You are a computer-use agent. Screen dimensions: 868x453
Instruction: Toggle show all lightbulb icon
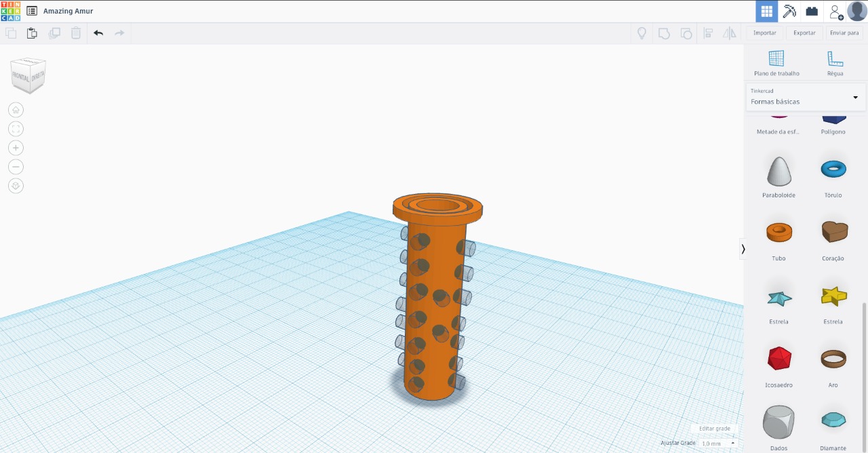(642, 33)
